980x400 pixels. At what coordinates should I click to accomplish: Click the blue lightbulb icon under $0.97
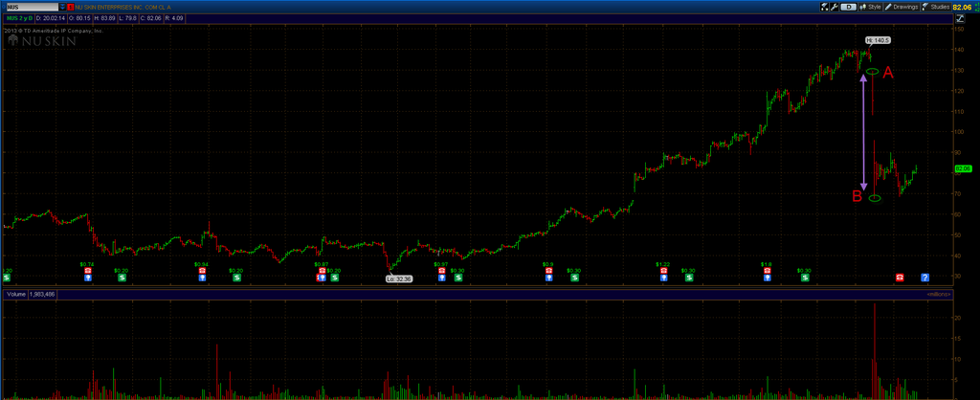click(x=441, y=278)
